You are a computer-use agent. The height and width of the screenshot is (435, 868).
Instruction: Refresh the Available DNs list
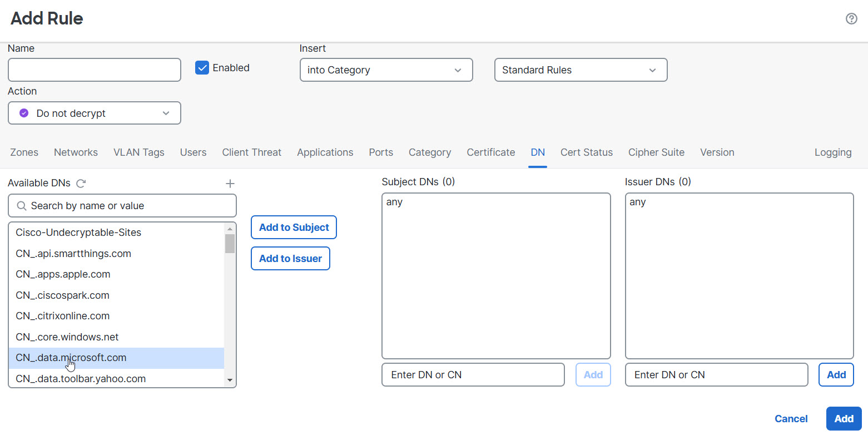pyautogui.click(x=80, y=183)
